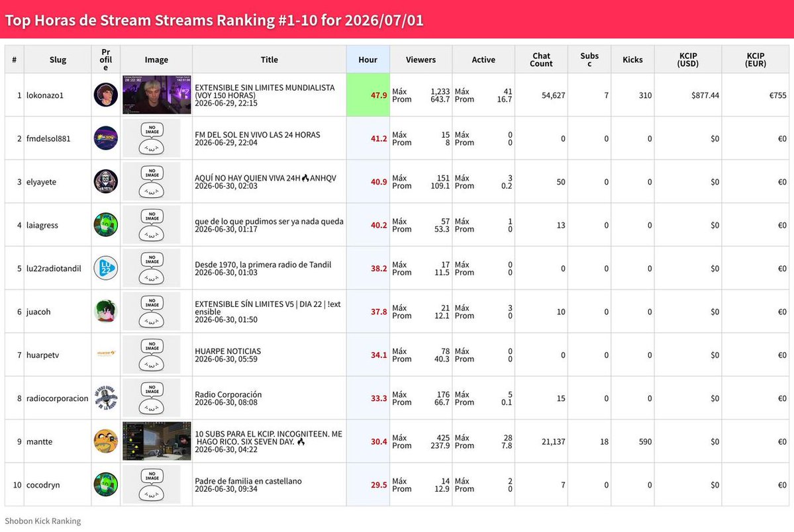Screen dimensions: 794x532
Task: Click elyayete skull profile avatar
Action: pyautogui.click(x=106, y=182)
